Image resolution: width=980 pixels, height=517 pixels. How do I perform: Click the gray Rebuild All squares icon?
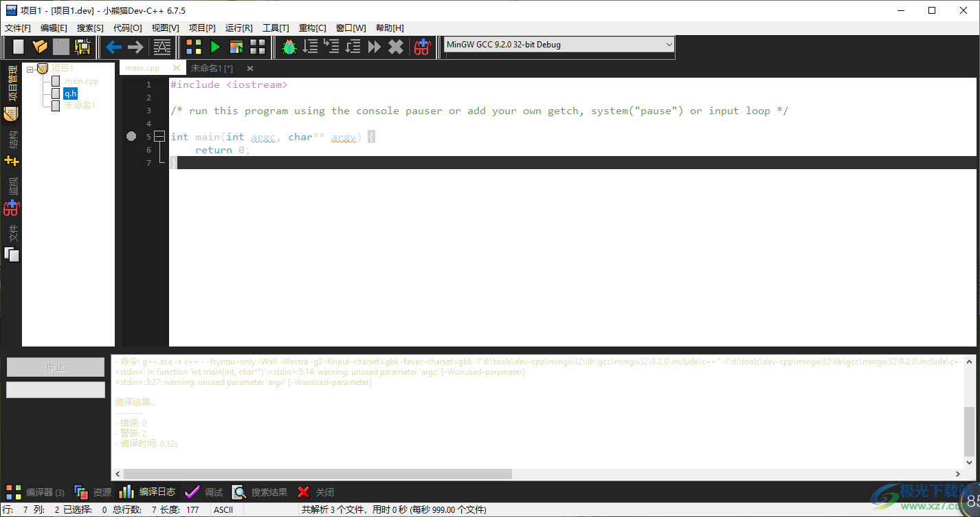[258, 47]
